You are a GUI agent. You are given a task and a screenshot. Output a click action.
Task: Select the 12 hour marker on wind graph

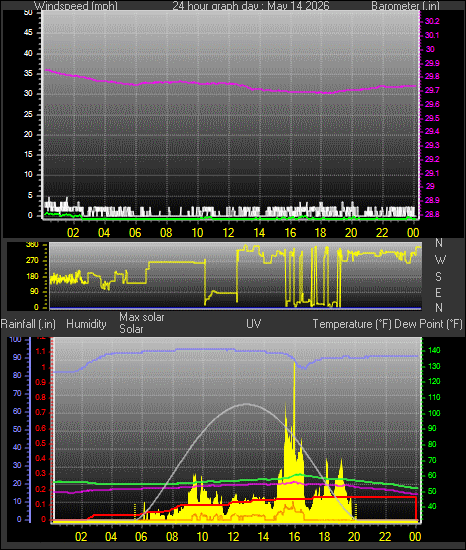pyautogui.click(x=228, y=233)
